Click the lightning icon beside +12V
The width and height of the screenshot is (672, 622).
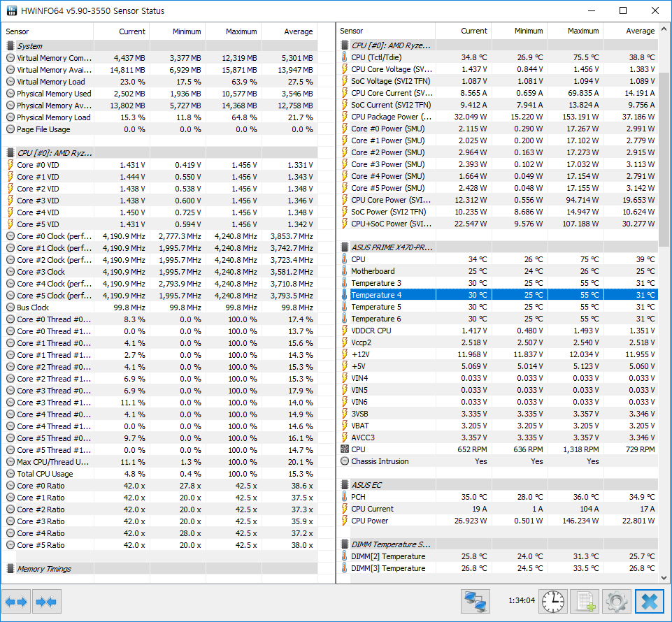345,354
